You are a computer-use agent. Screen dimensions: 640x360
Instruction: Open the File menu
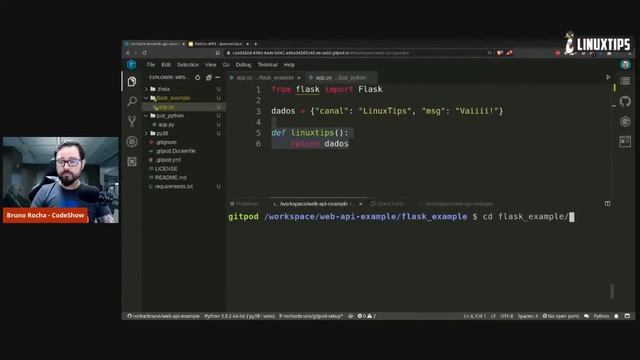pyautogui.click(x=151, y=64)
